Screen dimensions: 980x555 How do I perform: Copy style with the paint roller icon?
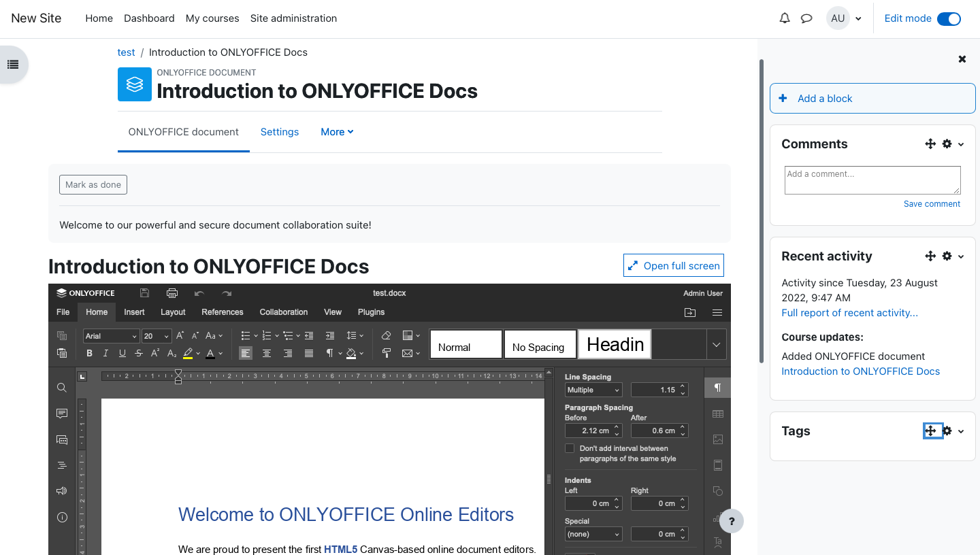(386, 353)
